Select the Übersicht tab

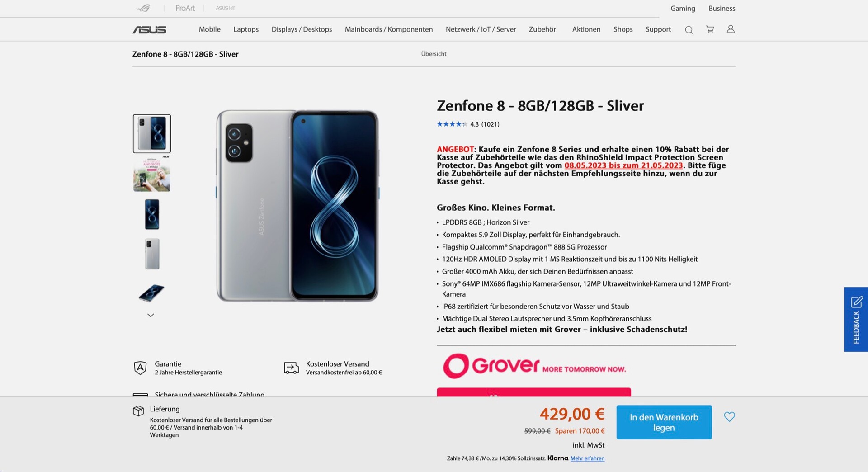434,54
